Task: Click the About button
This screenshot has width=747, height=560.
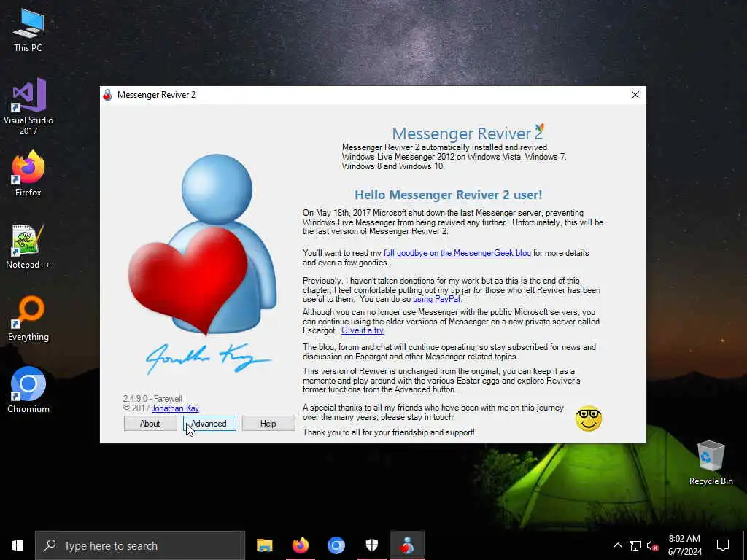Action: [x=150, y=424]
